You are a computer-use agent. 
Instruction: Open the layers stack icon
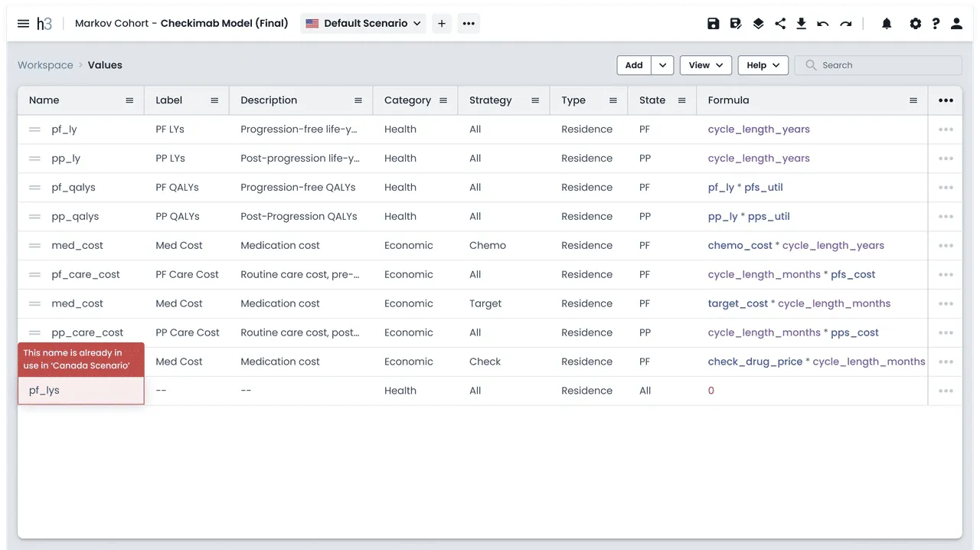point(758,24)
